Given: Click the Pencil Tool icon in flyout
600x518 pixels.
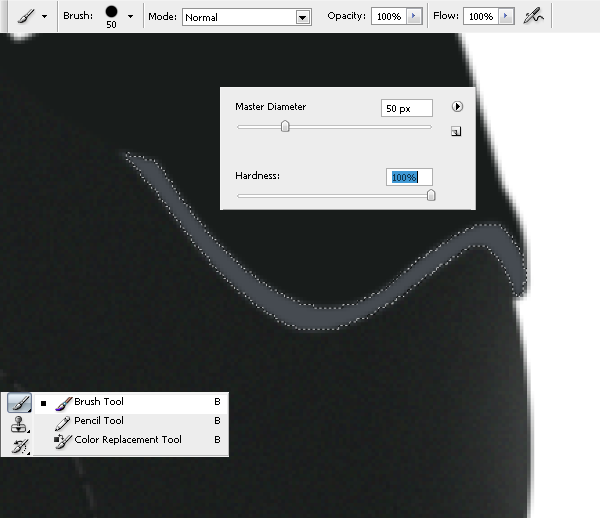Looking at the screenshot, I should [x=62, y=422].
